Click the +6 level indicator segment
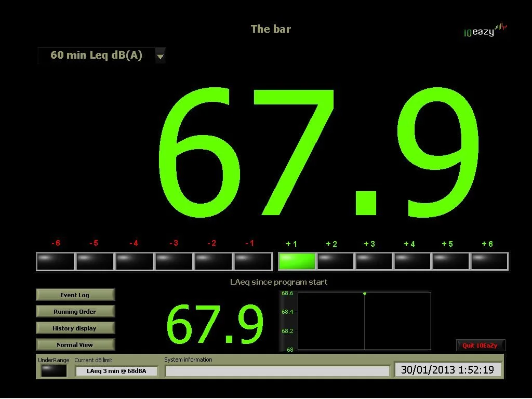This screenshot has height=399, width=532. click(x=488, y=261)
